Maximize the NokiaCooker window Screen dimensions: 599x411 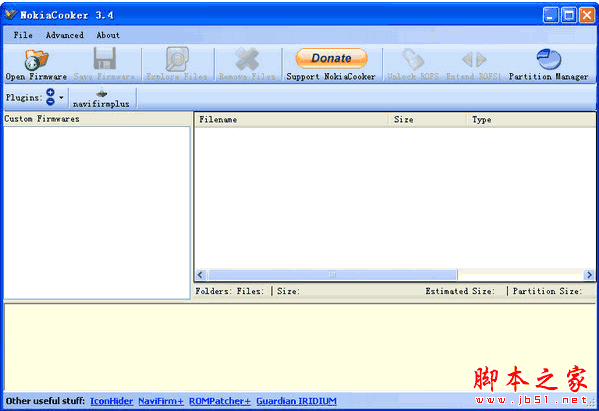point(569,15)
